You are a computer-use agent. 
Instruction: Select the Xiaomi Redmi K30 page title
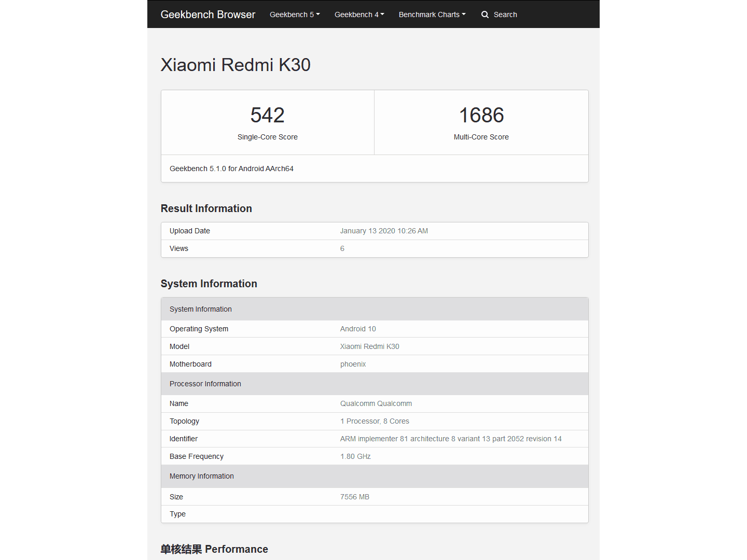[236, 65]
